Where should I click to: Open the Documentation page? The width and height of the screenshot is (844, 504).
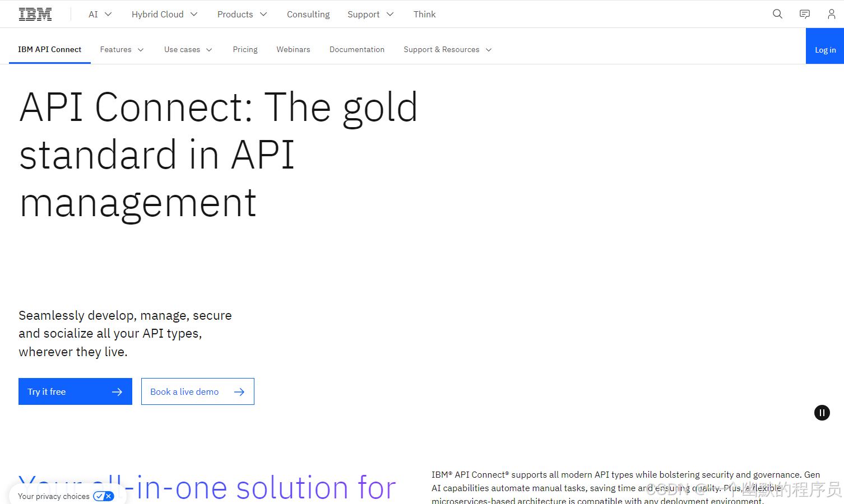click(x=357, y=49)
